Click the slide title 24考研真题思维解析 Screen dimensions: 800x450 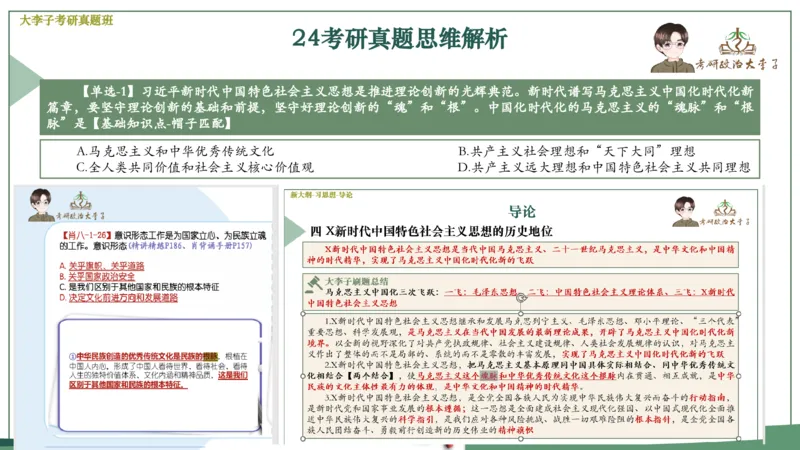coord(399,39)
